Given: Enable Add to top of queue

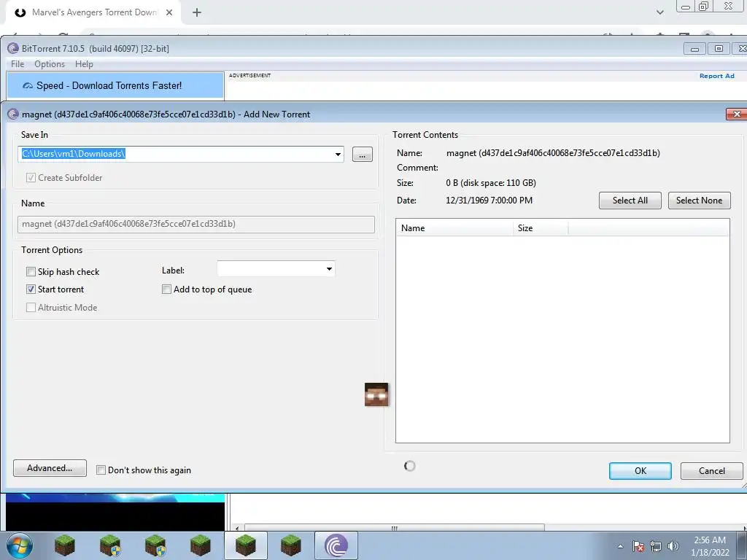Looking at the screenshot, I should coord(167,289).
